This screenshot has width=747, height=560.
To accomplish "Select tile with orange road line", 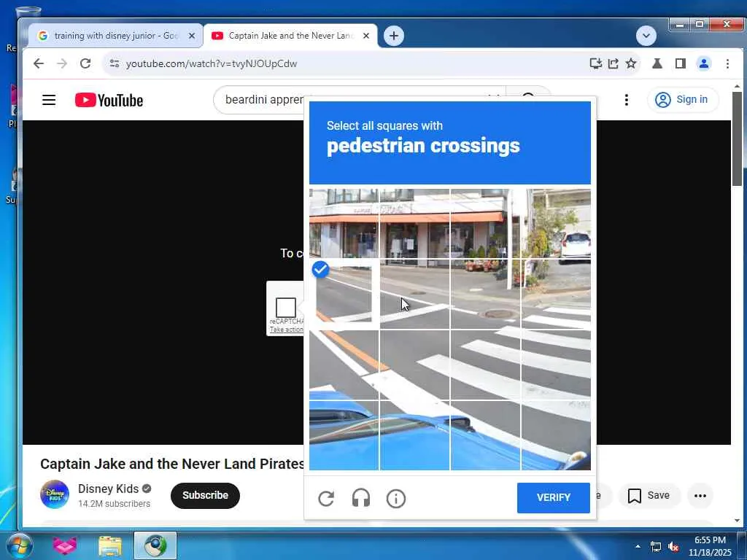I will point(344,365).
